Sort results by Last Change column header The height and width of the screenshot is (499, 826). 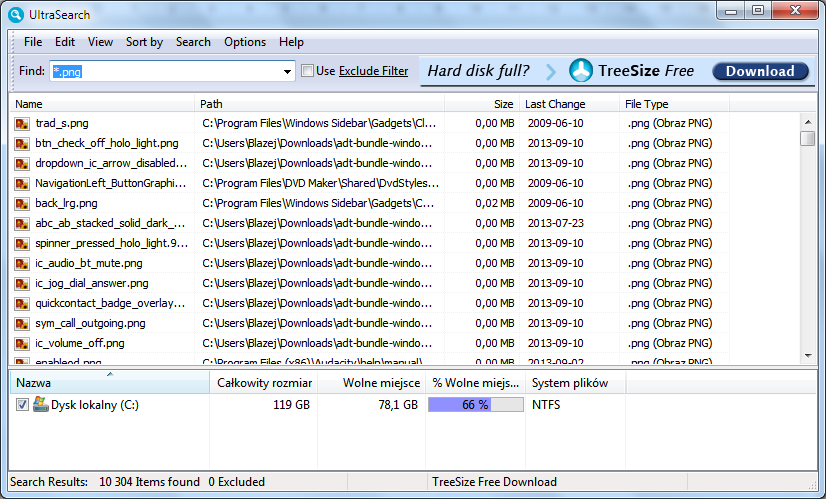click(x=569, y=104)
